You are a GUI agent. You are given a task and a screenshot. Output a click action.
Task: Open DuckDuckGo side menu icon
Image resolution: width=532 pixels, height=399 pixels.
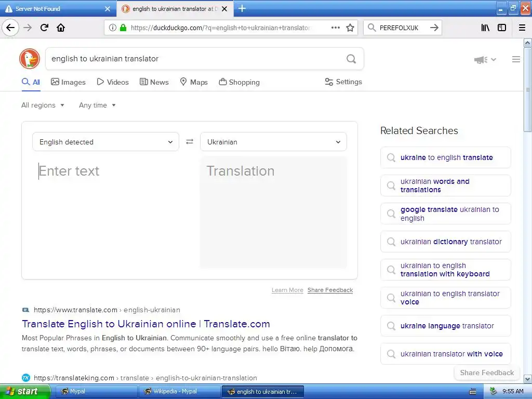pyautogui.click(x=516, y=59)
